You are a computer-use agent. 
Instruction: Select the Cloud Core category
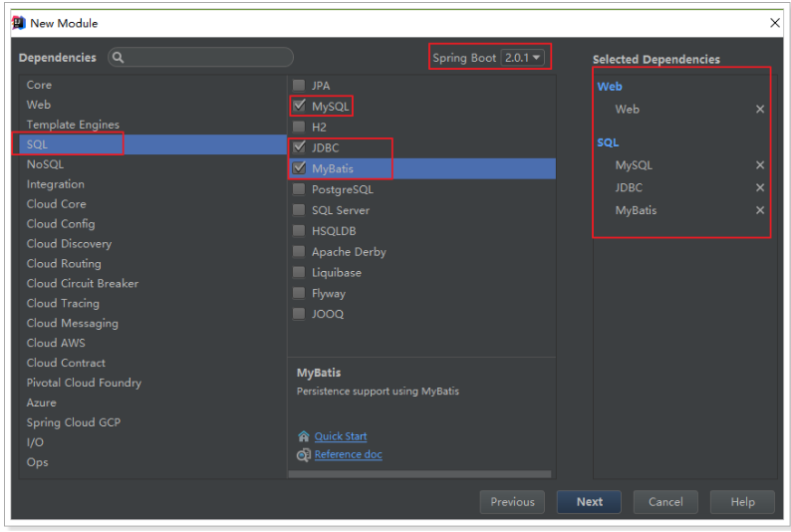point(153,203)
